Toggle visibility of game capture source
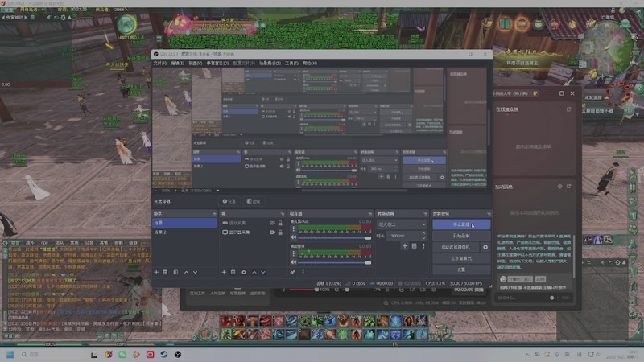 272,223
